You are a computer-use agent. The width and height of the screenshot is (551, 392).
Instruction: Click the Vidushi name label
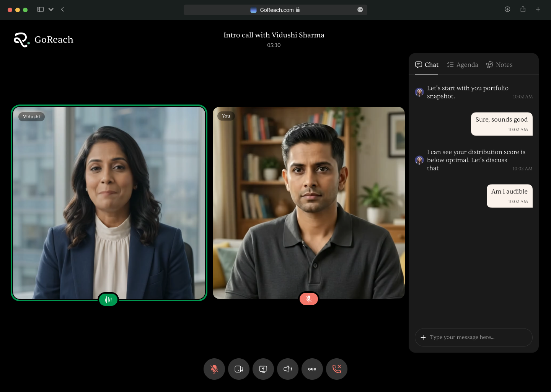click(x=31, y=117)
